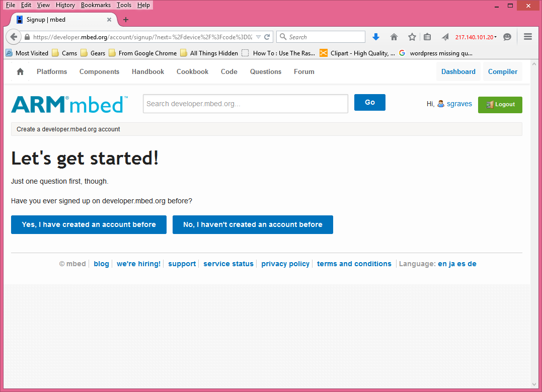Viewport: 542px width, 392px height.
Task: Open the Bookmarks menu
Action: [x=96, y=5]
